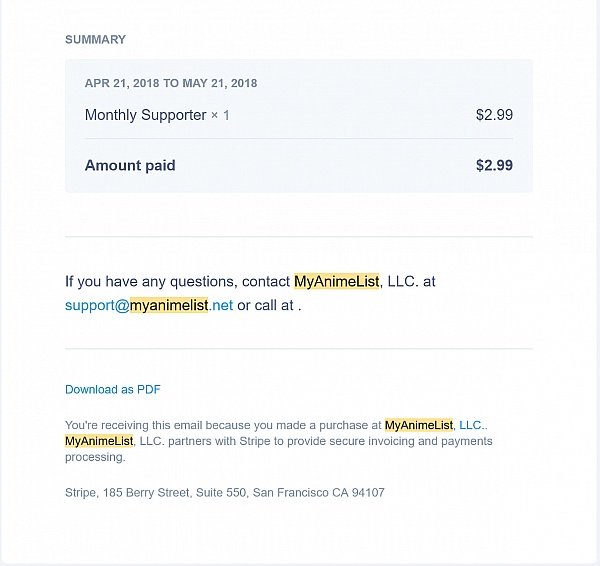Click the Download as PDF link
Screen dimensions: 600x566
click(x=112, y=390)
